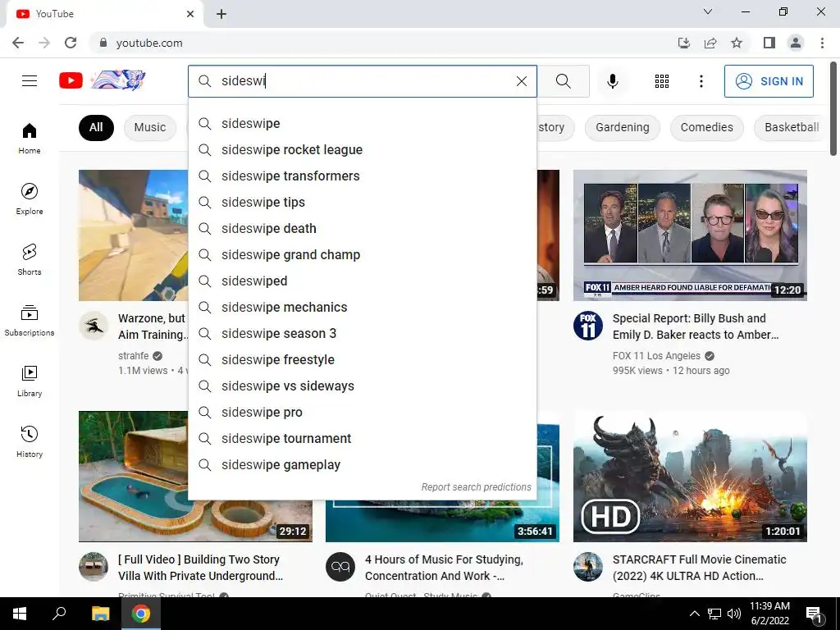Open History in the sidebar
This screenshot has width=840, height=630.
30,441
